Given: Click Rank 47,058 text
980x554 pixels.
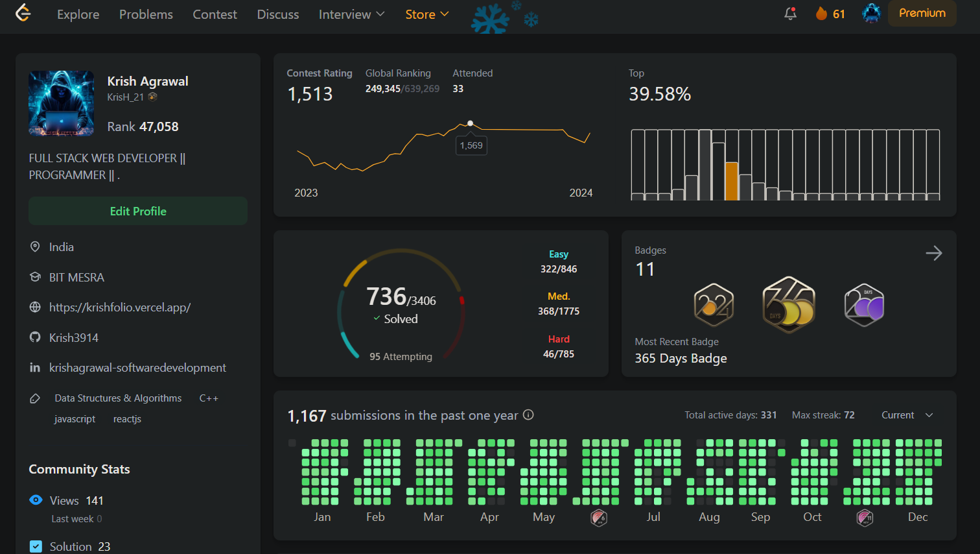Looking at the screenshot, I should 143,126.
